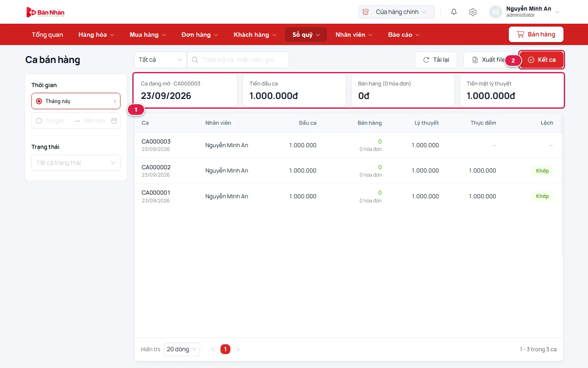Select the custom date range radio
The image size is (588, 368).
[x=39, y=121]
